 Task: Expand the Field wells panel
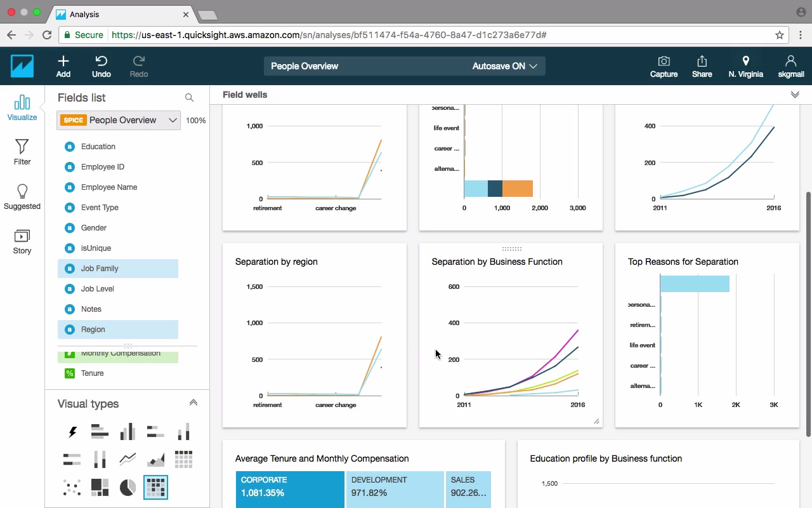click(x=795, y=95)
